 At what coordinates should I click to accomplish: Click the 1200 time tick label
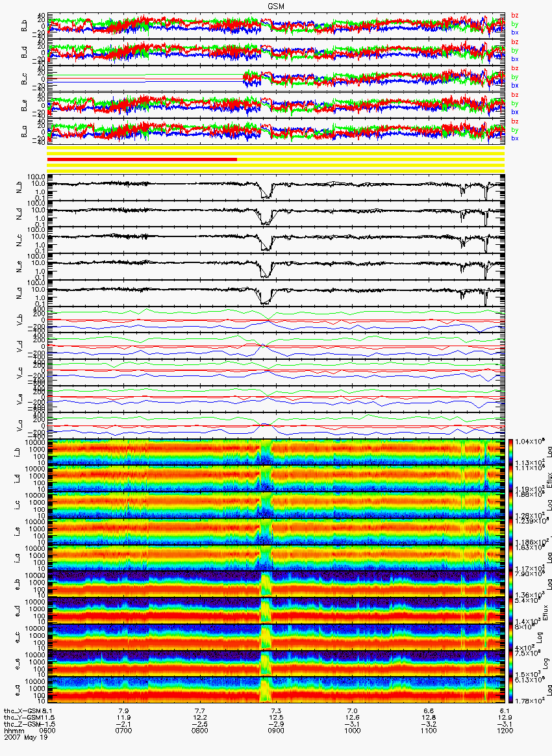[x=505, y=731]
